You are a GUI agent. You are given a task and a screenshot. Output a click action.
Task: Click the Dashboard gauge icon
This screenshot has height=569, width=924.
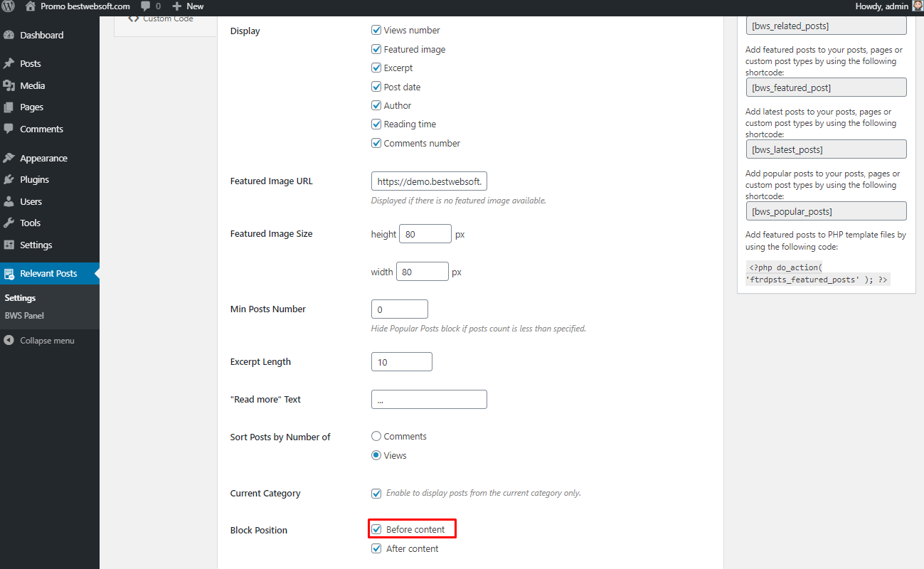[x=9, y=35]
